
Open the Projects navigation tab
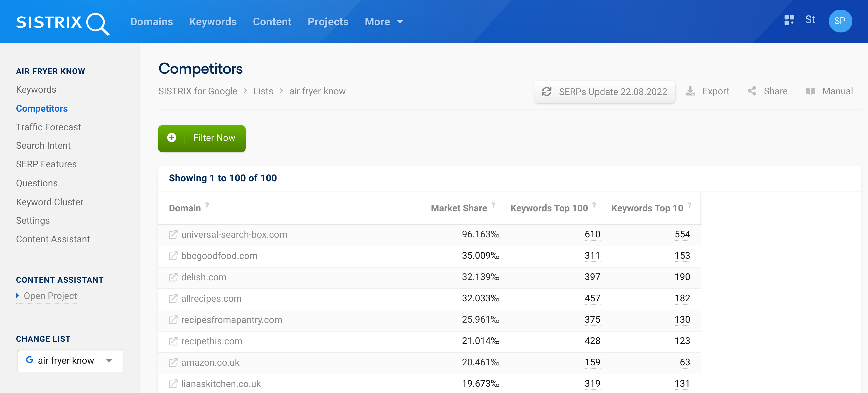[328, 22]
